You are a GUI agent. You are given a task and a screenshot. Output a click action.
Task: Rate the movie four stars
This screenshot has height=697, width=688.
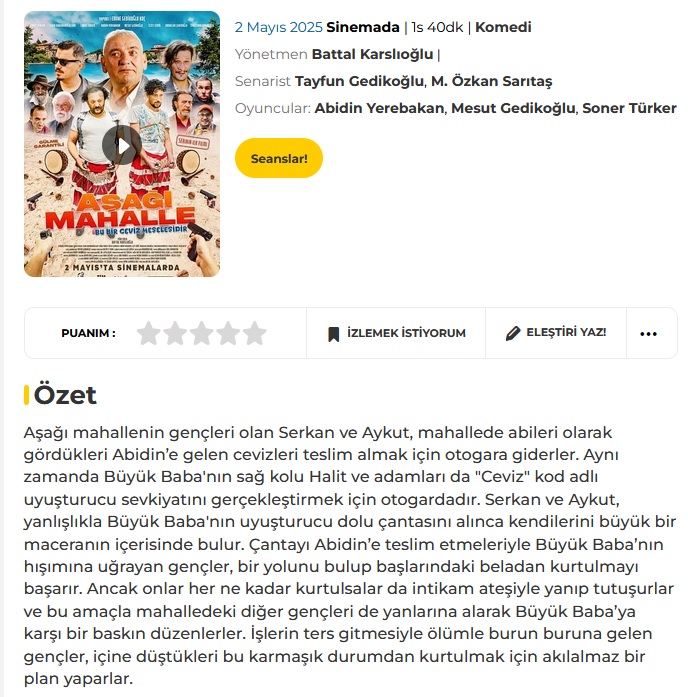228,333
